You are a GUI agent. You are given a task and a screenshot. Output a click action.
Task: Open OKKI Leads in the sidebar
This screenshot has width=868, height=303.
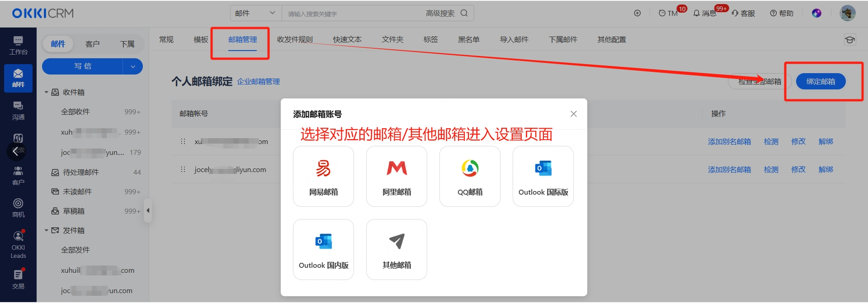click(18, 244)
